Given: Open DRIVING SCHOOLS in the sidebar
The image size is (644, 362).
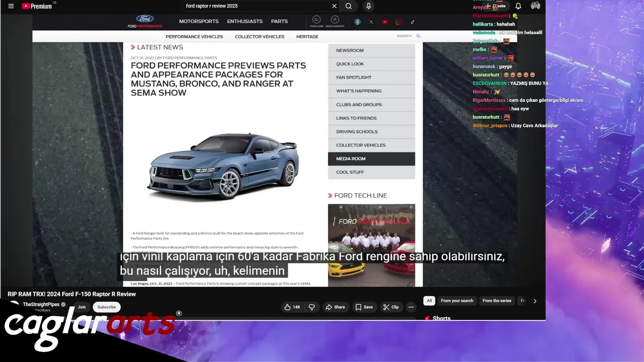Looking at the screenshot, I should 371,132.
